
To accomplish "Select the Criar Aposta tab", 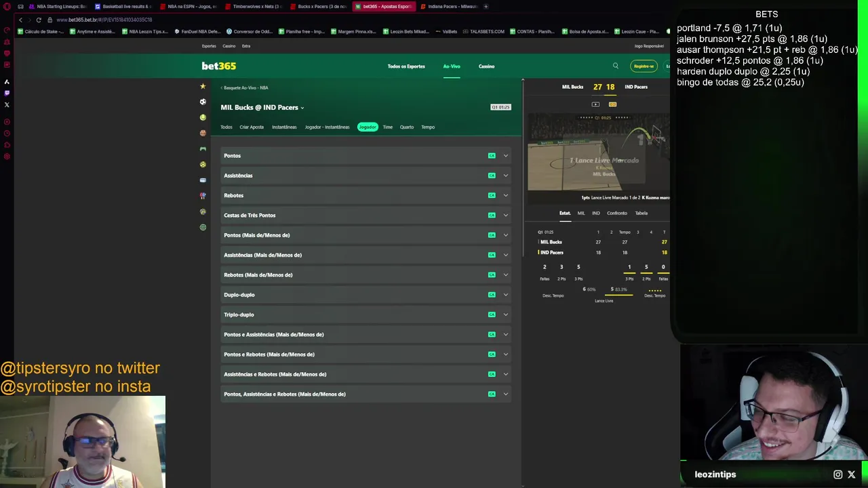I will coord(252,127).
